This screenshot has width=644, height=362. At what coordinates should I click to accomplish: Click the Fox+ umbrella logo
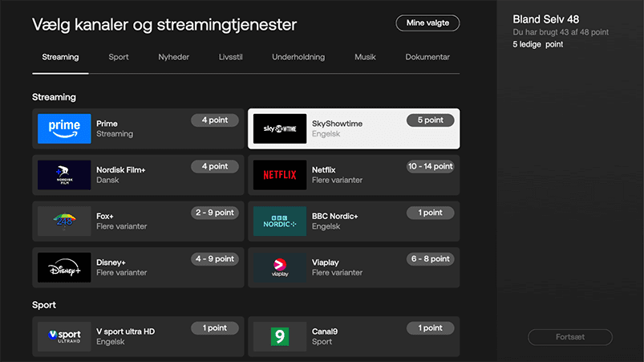[x=64, y=221]
